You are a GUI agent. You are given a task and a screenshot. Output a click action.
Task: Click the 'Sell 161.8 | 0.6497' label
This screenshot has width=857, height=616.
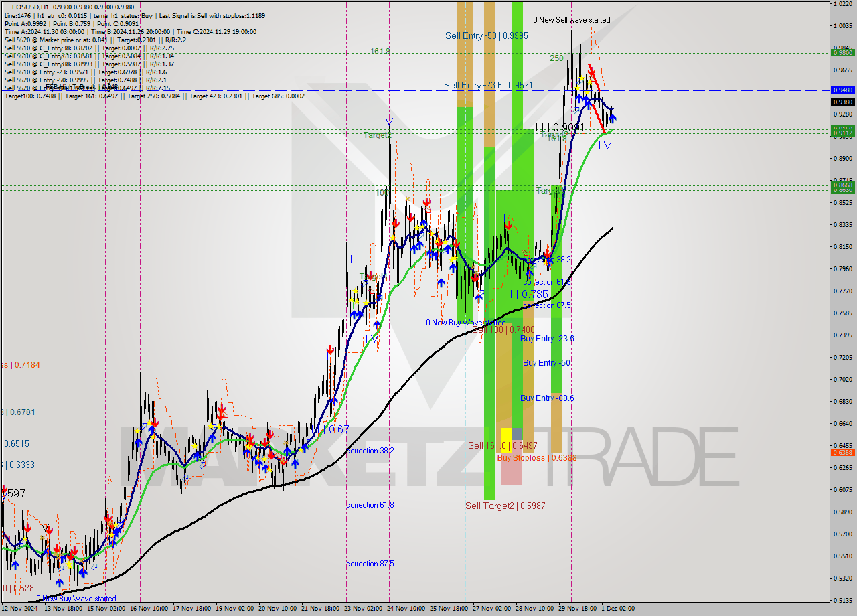(x=502, y=445)
